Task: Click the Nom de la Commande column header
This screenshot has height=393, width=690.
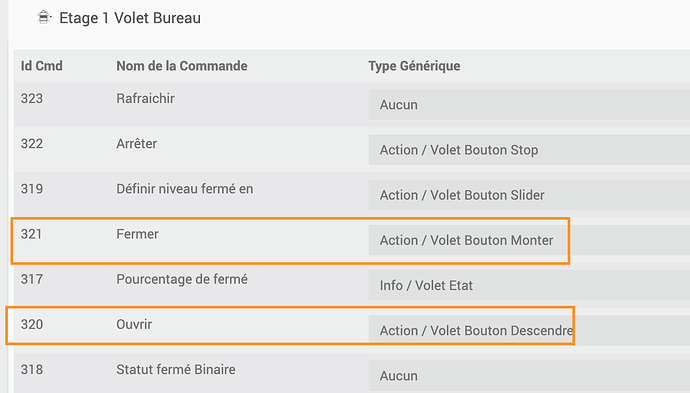Action: [x=182, y=66]
